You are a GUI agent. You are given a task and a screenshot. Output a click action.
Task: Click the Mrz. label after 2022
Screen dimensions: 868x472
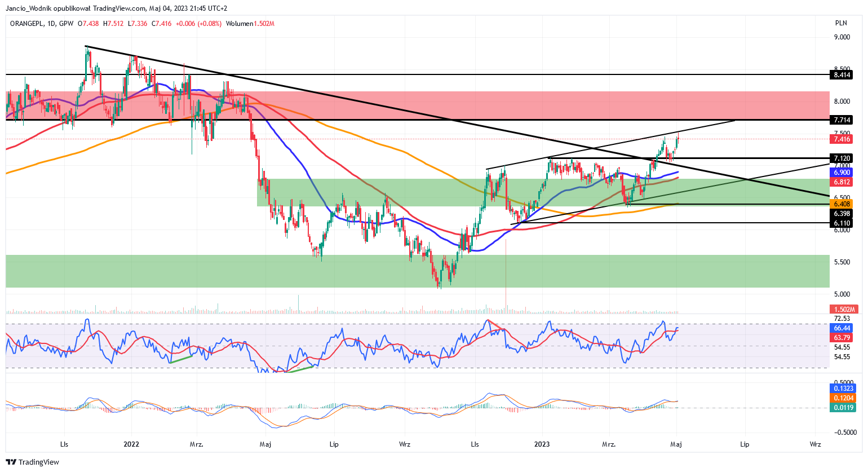click(197, 444)
